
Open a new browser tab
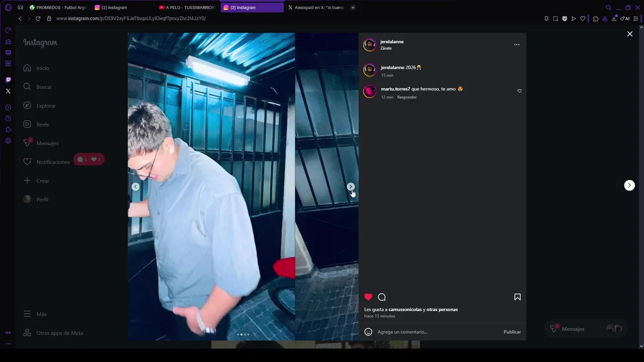click(x=353, y=8)
